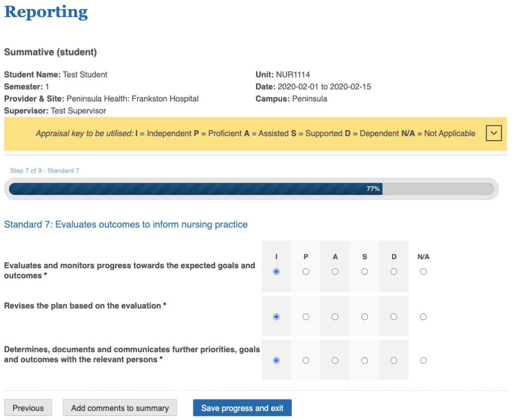The width and height of the screenshot is (516, 420).
Task: Select Supported for Revises the plan
Action: 364,317
